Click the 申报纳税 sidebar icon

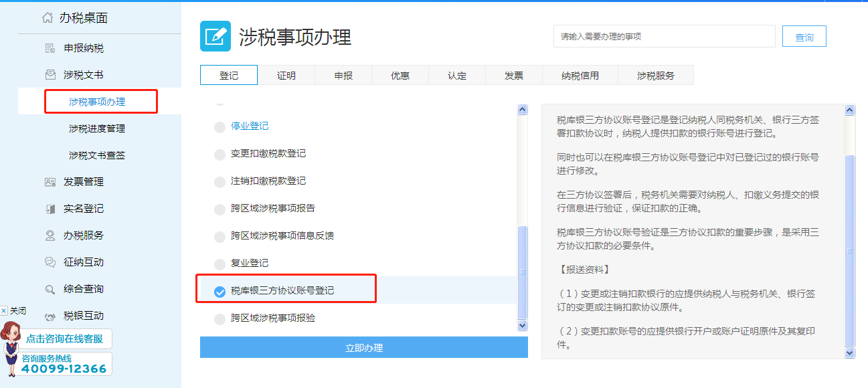click(x=50, y=48)
